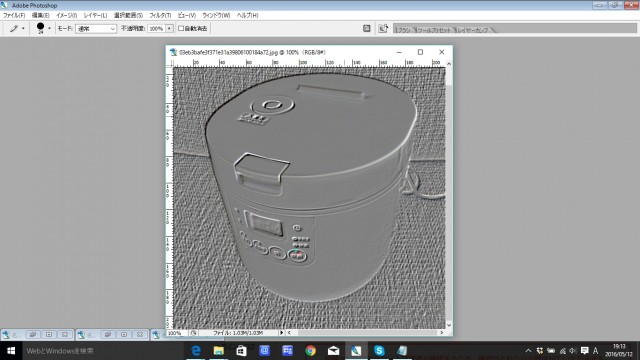Expand the status bar file info arrow

point(282,333)
